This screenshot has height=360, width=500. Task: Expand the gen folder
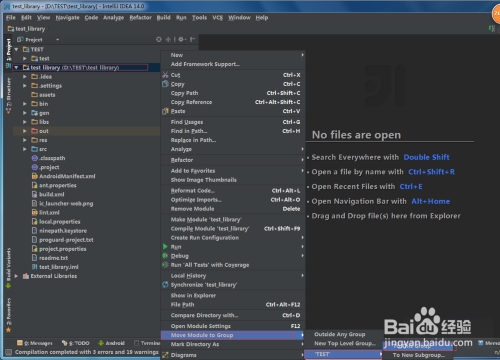pyautogui.click(x=25, y=113)
